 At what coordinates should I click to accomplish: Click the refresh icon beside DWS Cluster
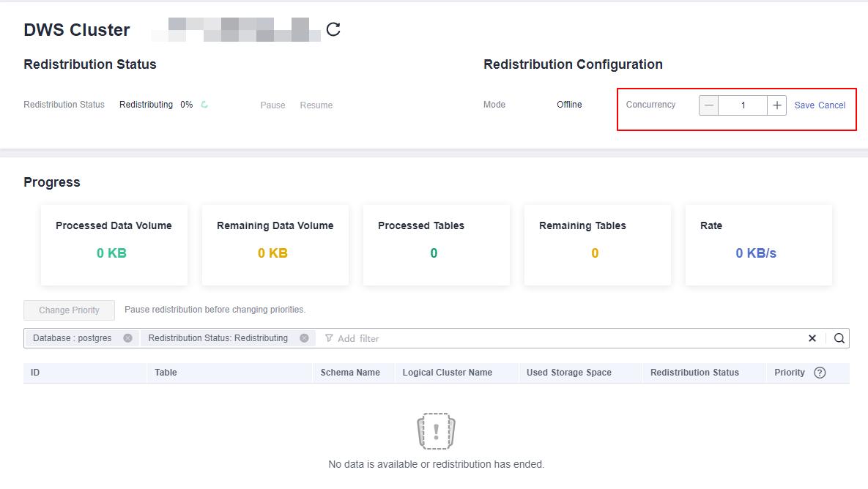coord(333,30)
